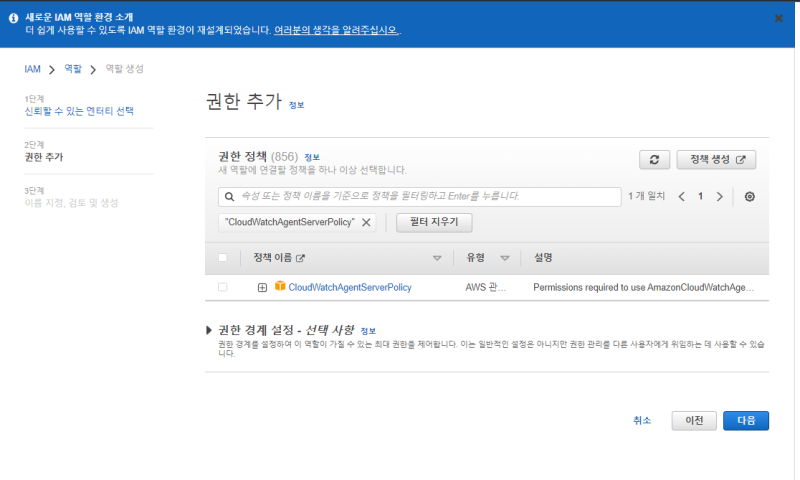Click the 필터 지우기 button

click(x=434, y=222)
